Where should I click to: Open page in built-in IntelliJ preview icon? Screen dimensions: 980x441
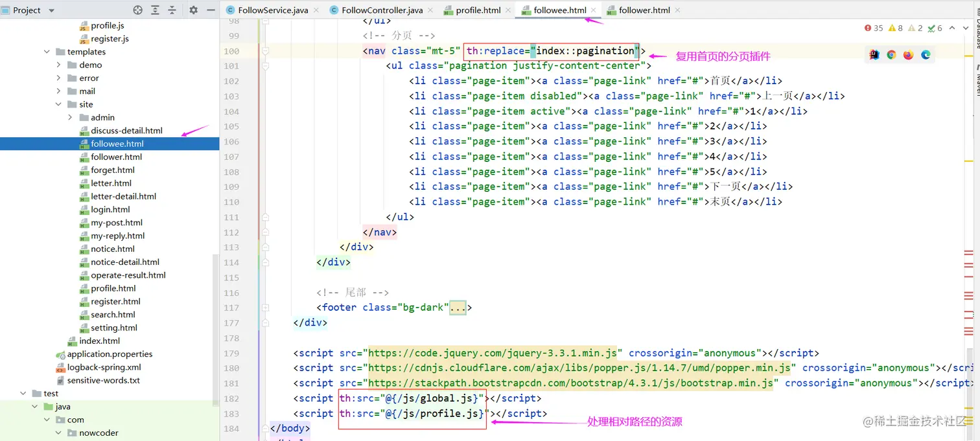874,55
